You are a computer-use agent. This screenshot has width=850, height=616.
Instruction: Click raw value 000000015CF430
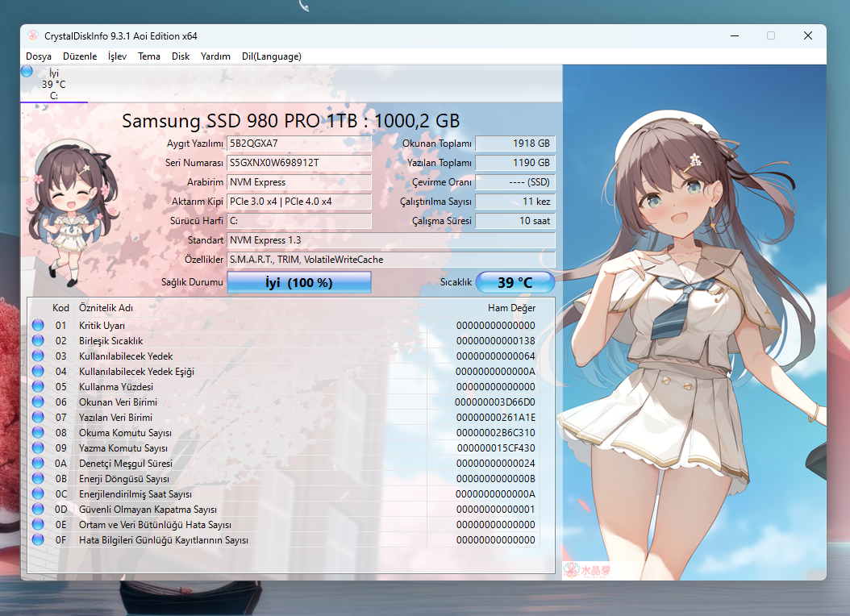click(496, 448)
